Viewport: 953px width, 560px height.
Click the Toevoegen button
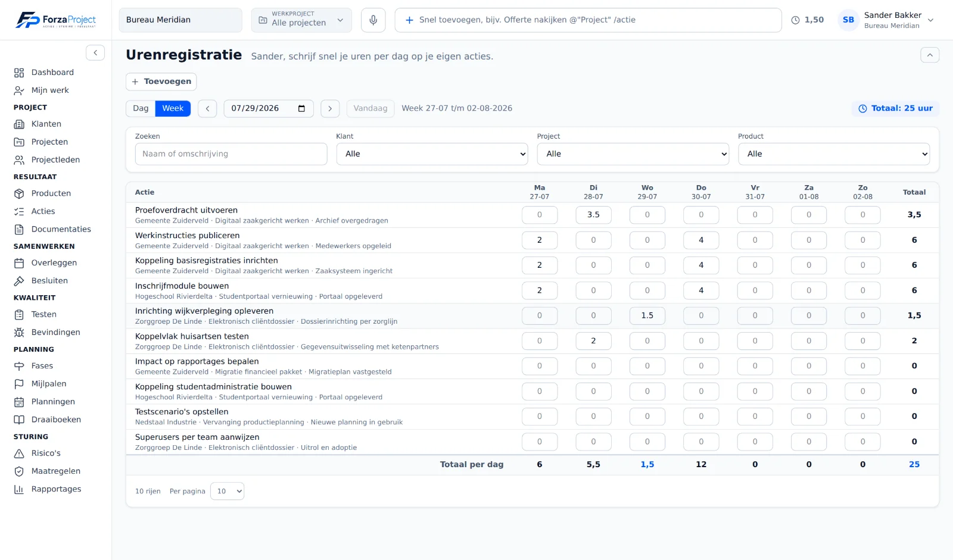click(161, 82)
